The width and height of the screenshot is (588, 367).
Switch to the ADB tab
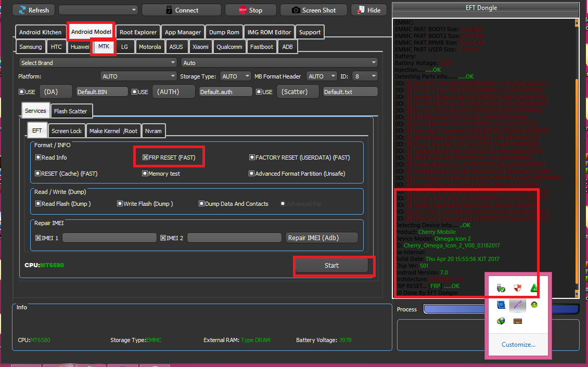(x=287, y=47)
